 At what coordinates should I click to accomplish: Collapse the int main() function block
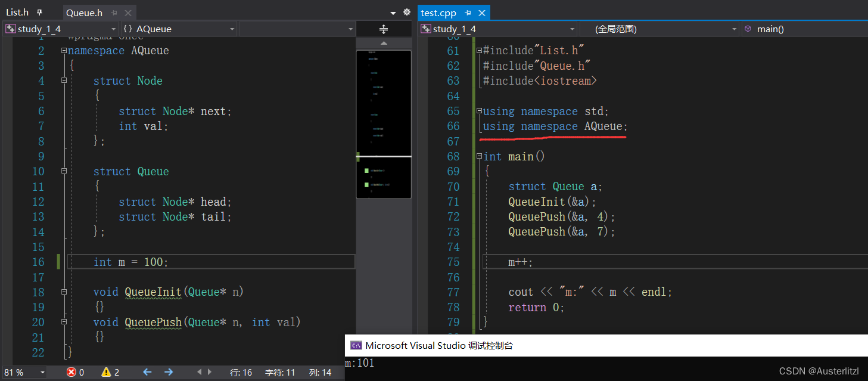click(480, 157)
